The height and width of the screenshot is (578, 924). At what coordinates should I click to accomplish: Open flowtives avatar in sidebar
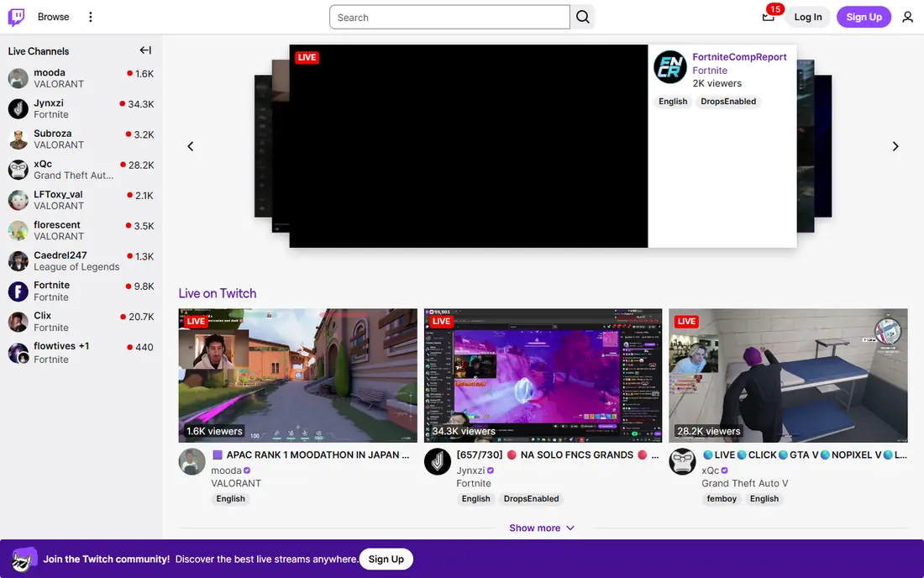click(18, 353)
